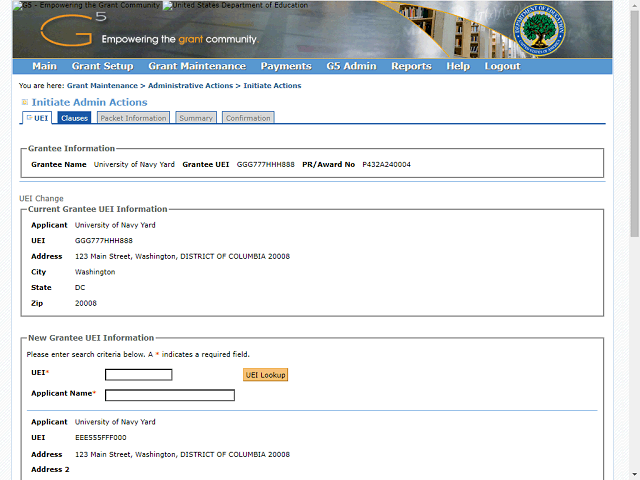The image size is (640, 480).
Task: Click the G5 logo in the header
Action: 73,29
